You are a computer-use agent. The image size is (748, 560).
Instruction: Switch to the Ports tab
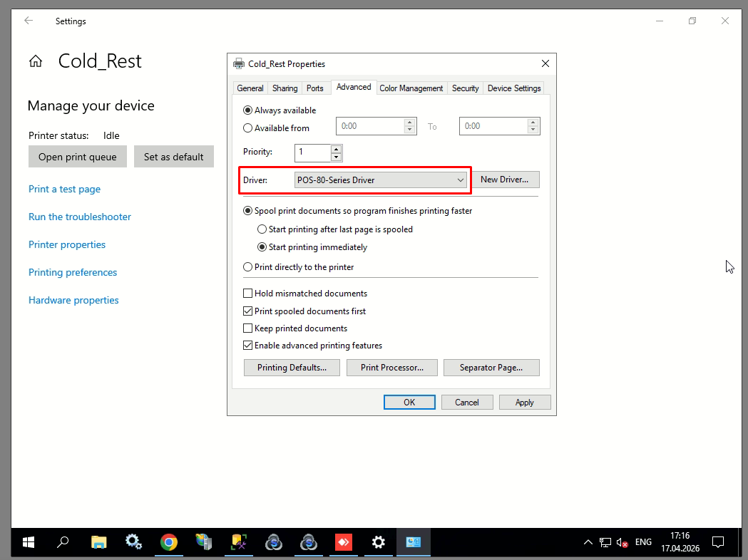click(315, 88)
